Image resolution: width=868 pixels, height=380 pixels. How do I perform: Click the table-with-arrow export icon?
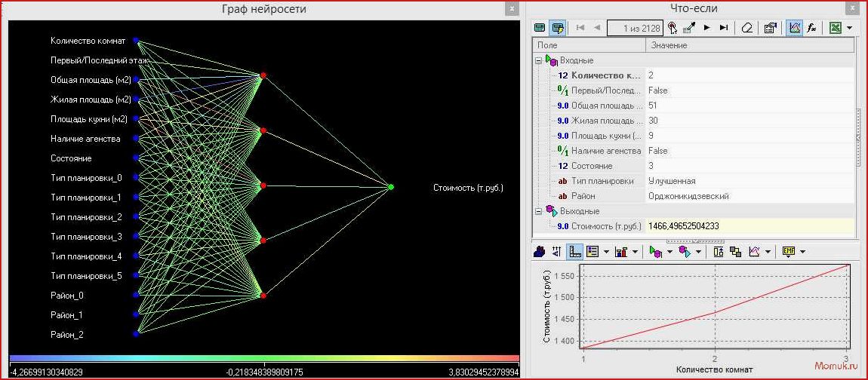coord(689,28)
